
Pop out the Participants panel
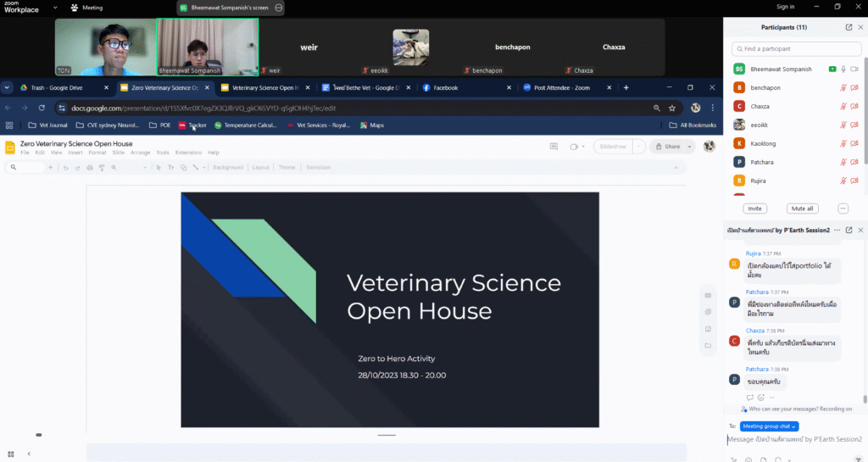coord(849,27)
